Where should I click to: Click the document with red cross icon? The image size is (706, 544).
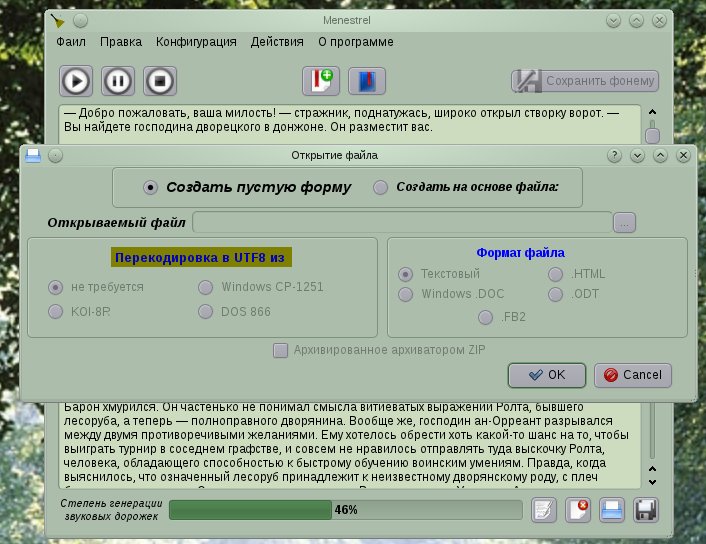[x=578, y=510]
